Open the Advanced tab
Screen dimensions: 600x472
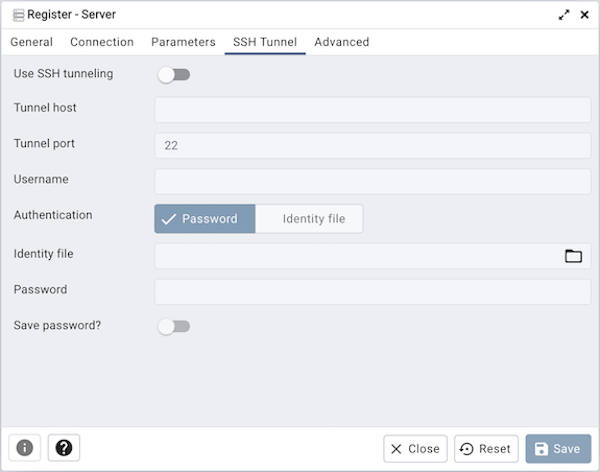coord(342,42)
